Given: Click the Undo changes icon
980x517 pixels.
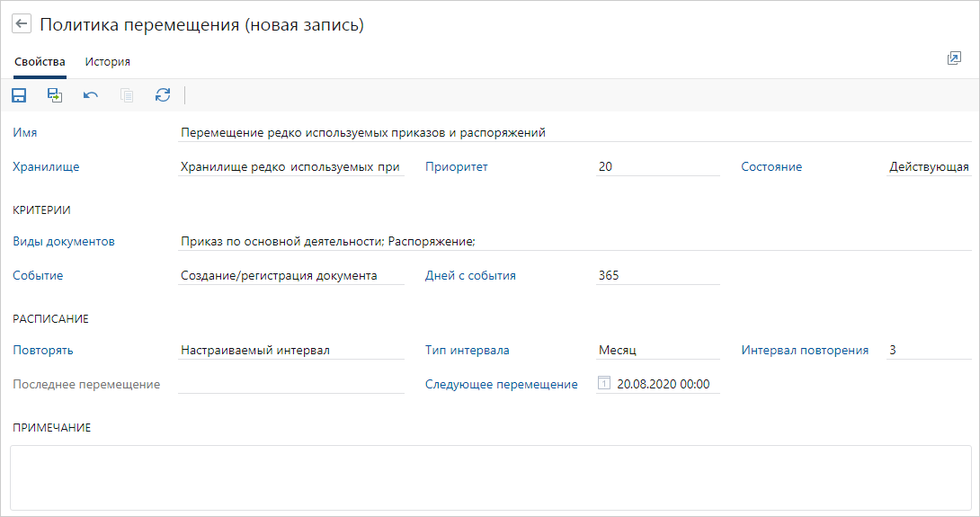Looking at the screenshot, I should pos(91,95).
